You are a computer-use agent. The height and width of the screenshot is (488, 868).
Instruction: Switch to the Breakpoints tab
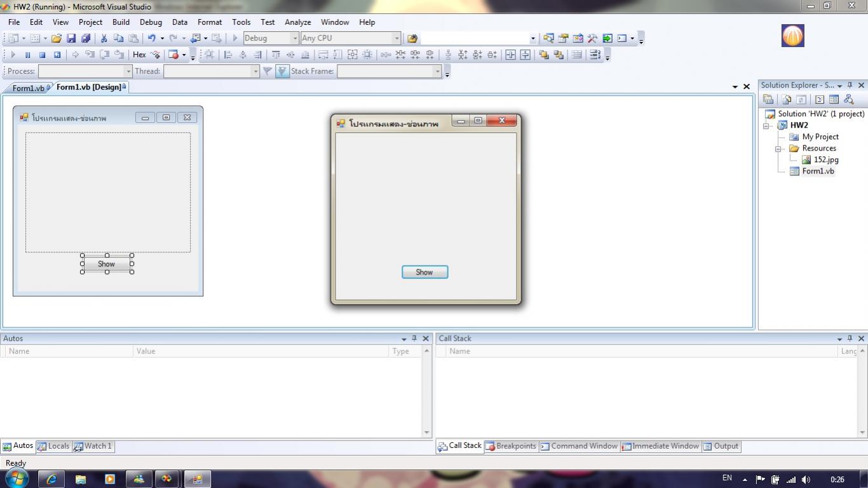point(511,446)
